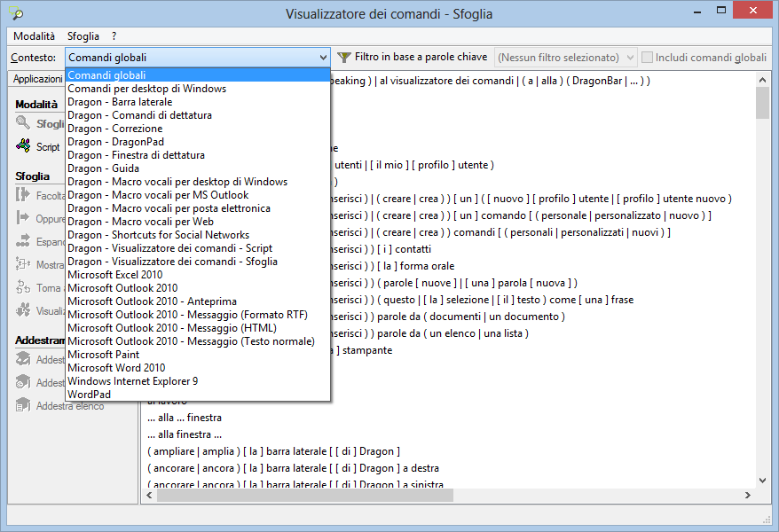Choose Microsoft Outlook 2010 - Messaggio (HTML)
This screenshot has width=779, height=532.
[198, 328]
